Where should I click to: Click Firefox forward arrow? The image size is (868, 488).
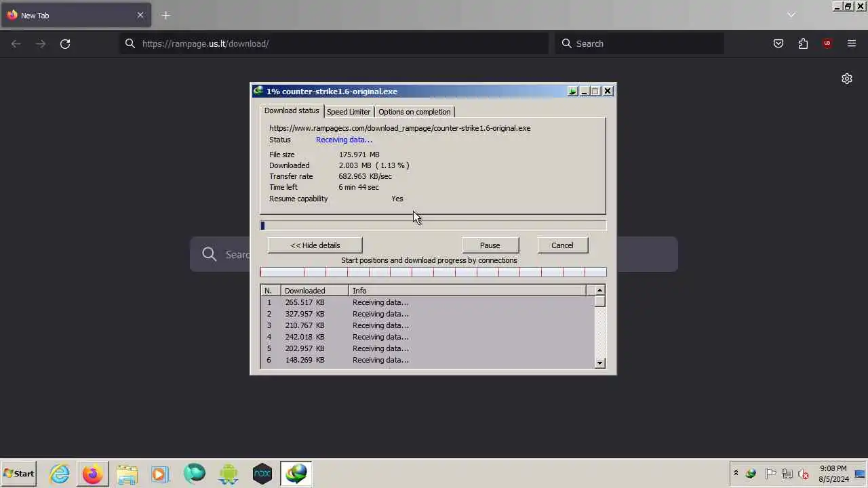coord(41,43)
